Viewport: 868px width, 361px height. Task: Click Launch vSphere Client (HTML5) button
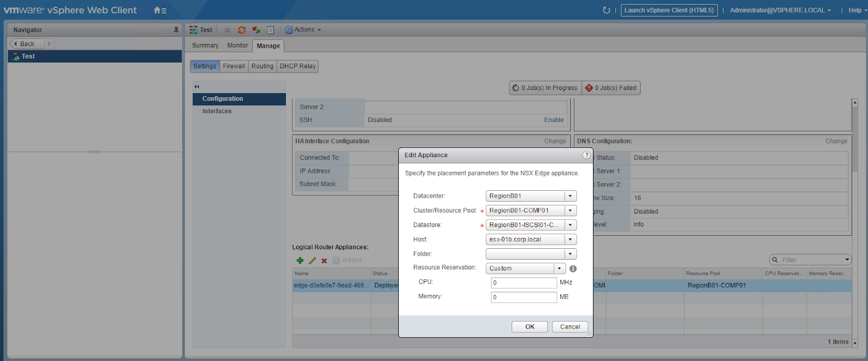pos(668,10)
